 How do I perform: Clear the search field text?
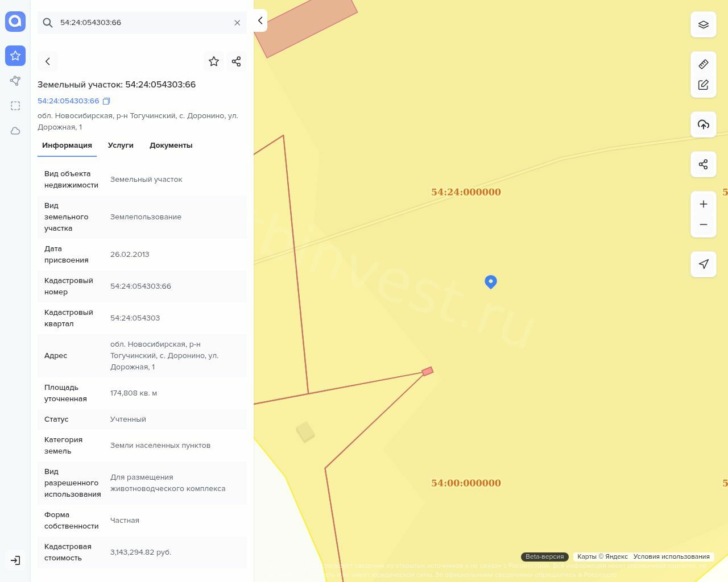pyautogui.click(x=237, y=23)
